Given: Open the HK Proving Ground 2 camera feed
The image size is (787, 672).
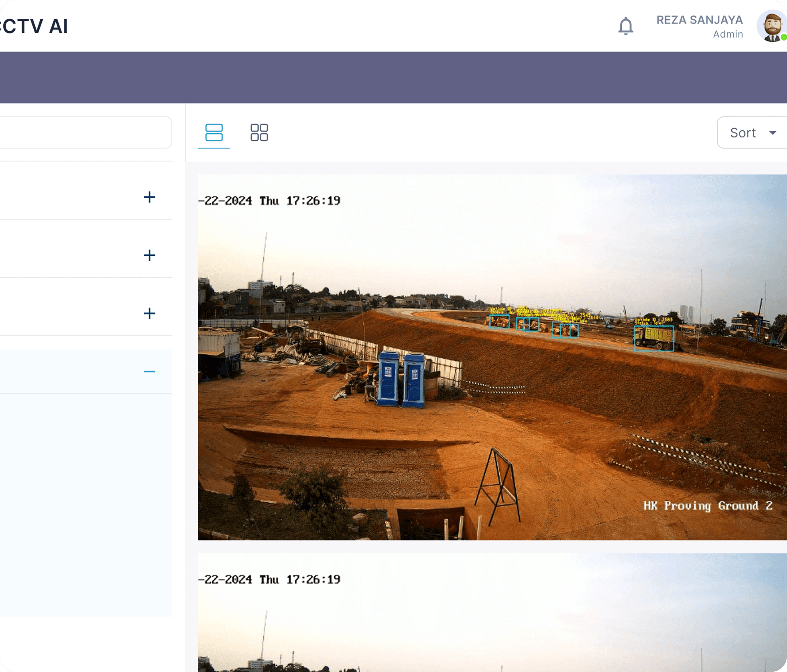Looking at the screenshot, I should coord(492,357).
